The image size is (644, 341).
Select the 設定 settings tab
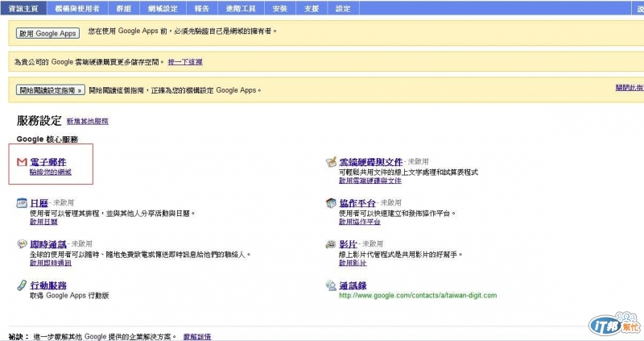point(344,8)
